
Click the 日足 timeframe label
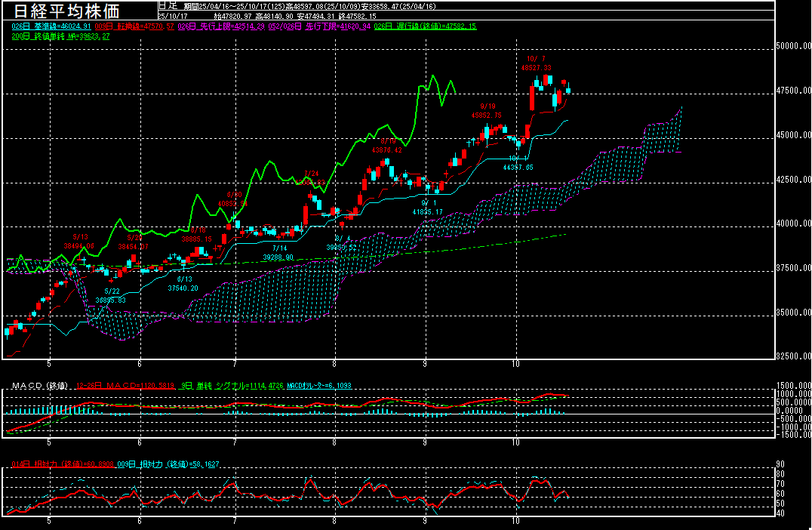167,5
